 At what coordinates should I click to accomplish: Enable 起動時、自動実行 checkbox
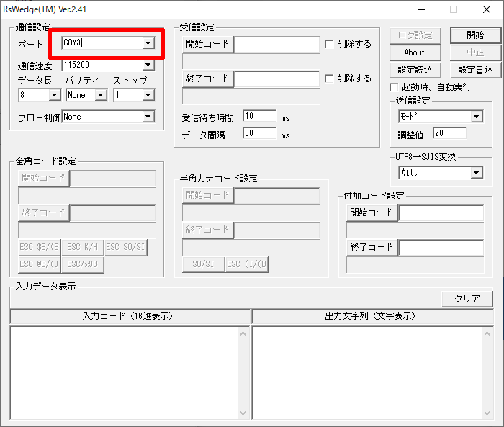coord(394,87)
